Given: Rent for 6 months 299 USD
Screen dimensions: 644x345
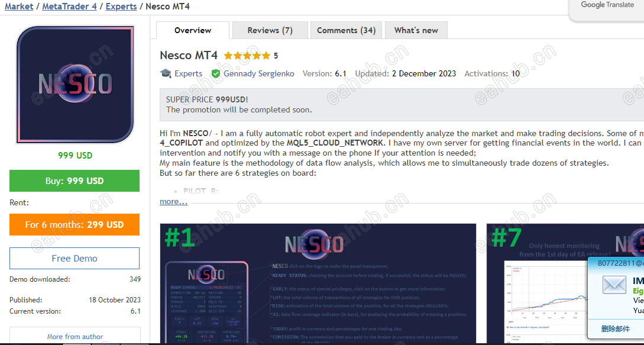Looking at the screenshot, I should [75, 224].
